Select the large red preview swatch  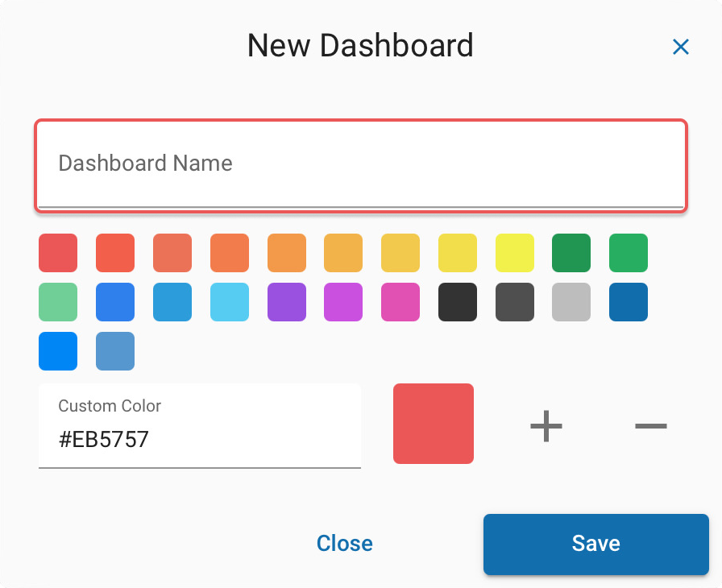coord(434,424)
